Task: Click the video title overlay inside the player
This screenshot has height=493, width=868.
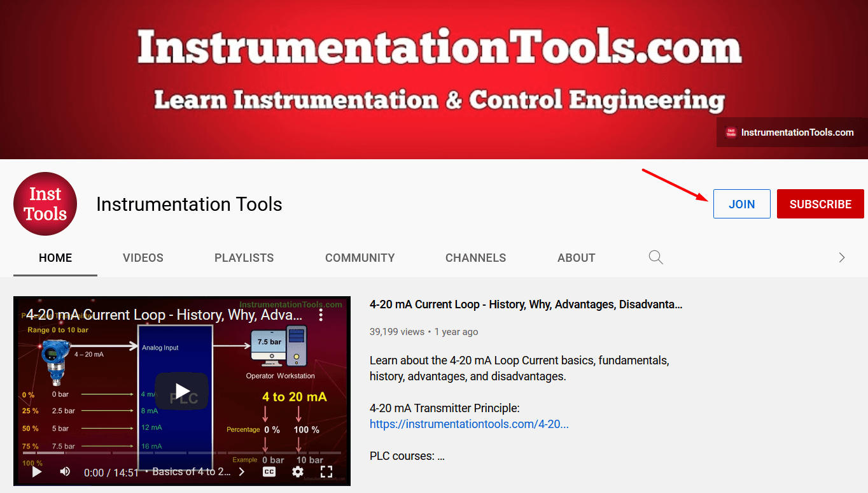Action: [x=164, y=315]
